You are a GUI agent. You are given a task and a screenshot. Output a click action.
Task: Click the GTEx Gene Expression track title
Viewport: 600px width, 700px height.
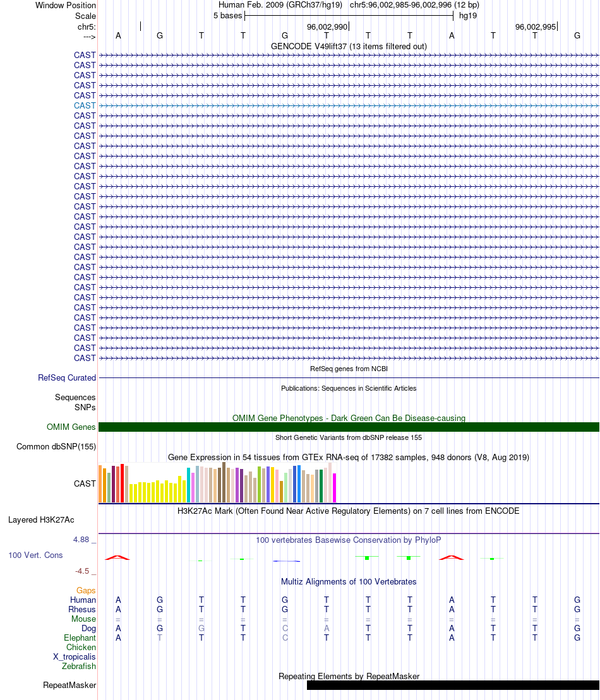click(x=349, y=457)
